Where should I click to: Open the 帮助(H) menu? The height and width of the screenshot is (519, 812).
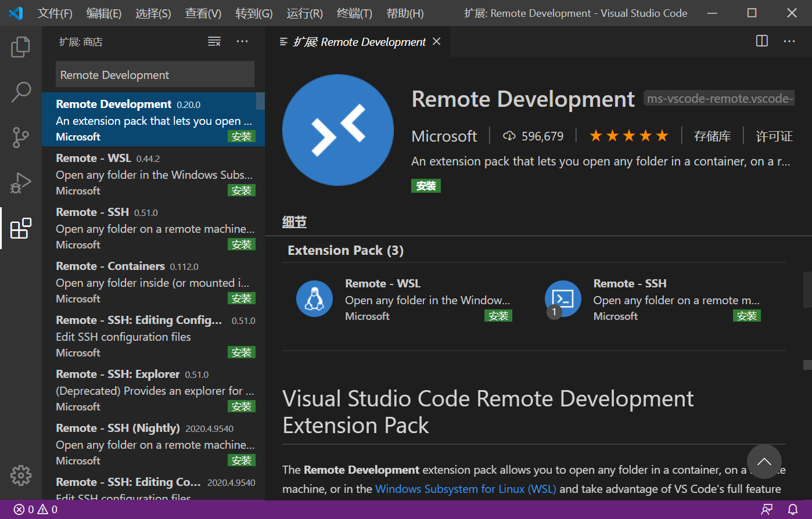(x=405, y=13)
